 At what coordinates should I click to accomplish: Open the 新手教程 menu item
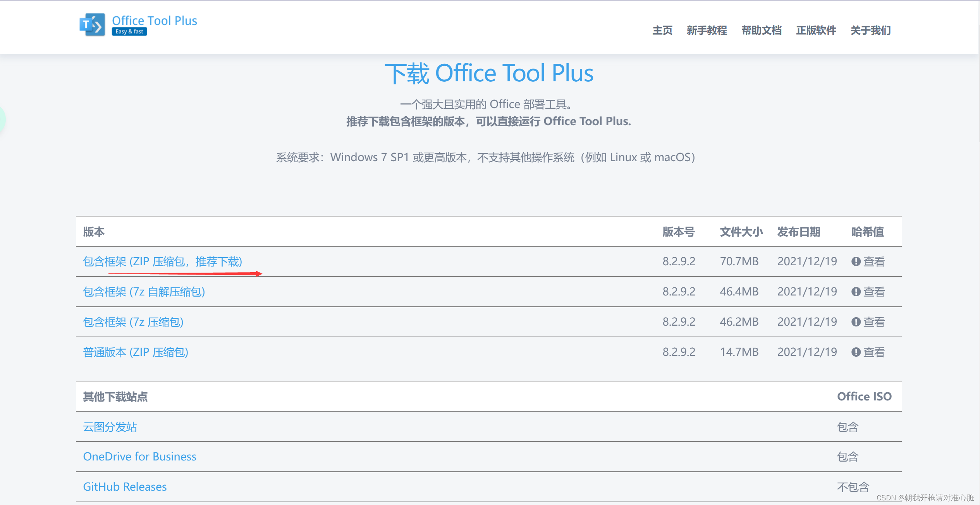click(x=707, y=30)
